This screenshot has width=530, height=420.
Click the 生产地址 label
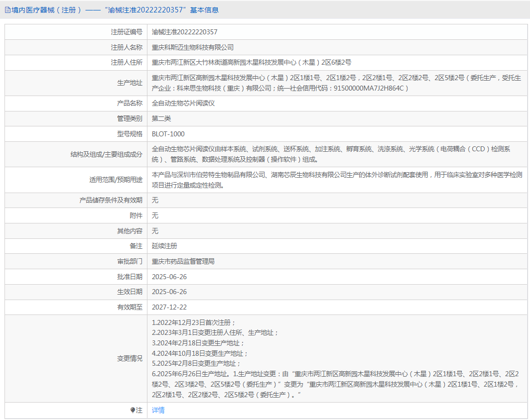click(130, 83)
